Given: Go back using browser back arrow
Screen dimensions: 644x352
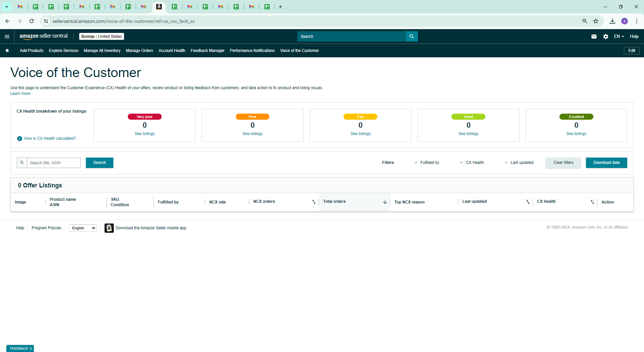Looking at the screenshot, I should [x=7, y=21].
